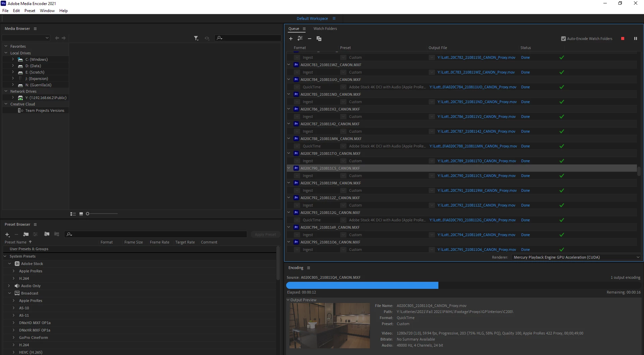Open the Help menu
Image resolution: width=644 pixels, height=355 pixels.
(64, 11)
